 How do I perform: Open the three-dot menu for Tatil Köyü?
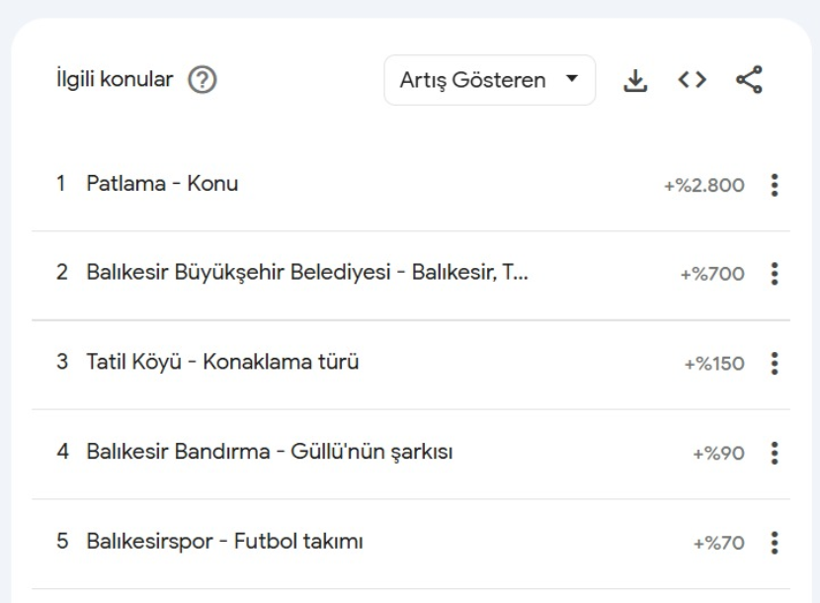(x=774, y=364)
